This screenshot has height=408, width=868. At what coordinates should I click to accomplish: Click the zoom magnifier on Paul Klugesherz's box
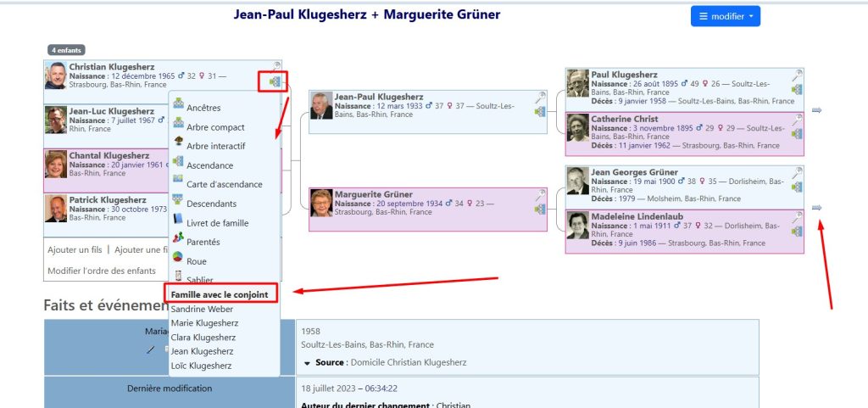(797, 75)
